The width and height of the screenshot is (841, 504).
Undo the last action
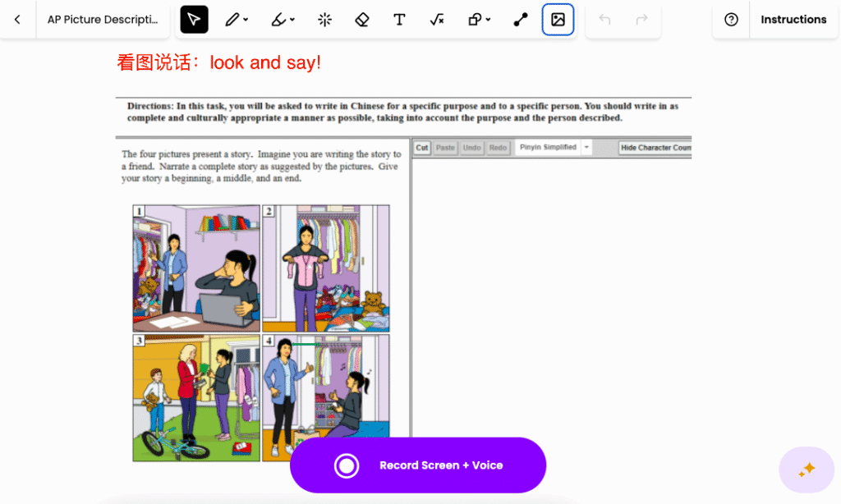point(605,20)
